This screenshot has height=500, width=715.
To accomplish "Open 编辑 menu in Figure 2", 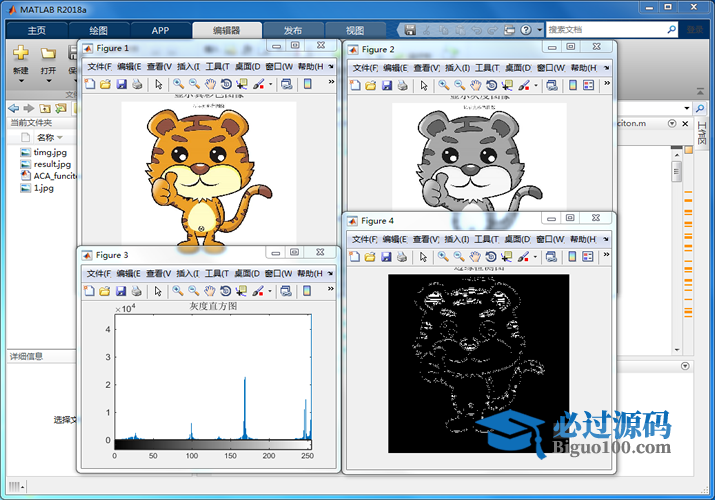I will 395,68.
